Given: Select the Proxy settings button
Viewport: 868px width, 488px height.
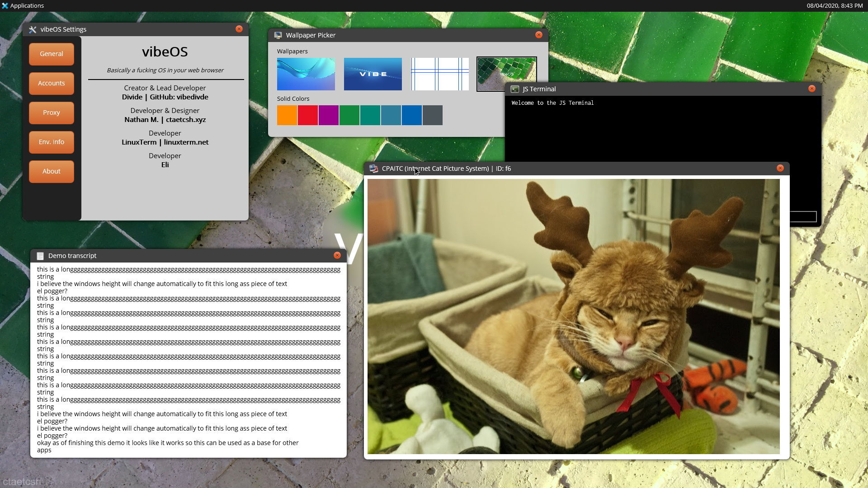Looking at the screenshot, I should click(x=52, y=113).
